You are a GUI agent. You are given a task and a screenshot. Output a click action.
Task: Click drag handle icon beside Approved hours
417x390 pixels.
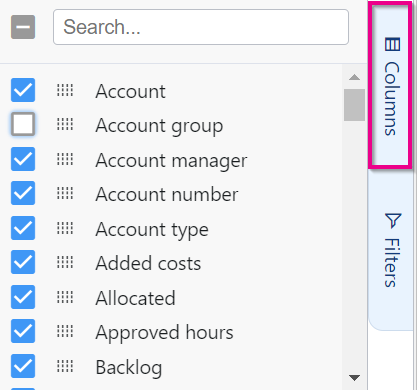point(65,331)
